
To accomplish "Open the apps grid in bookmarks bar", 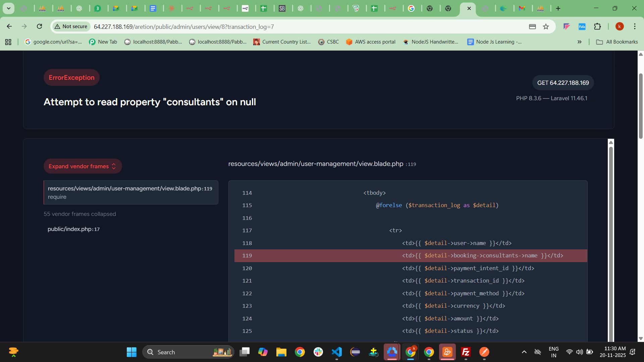I will [8, 42].
